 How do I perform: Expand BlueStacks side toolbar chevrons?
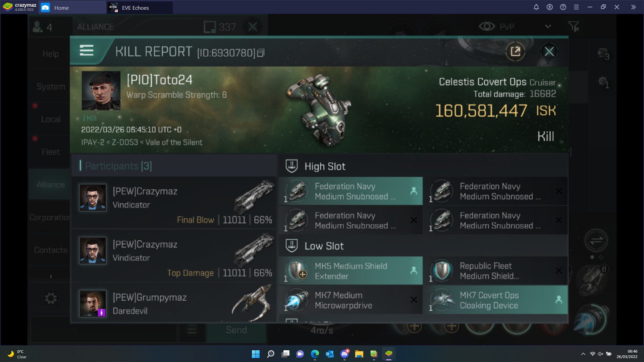click(x=633, y=7)
